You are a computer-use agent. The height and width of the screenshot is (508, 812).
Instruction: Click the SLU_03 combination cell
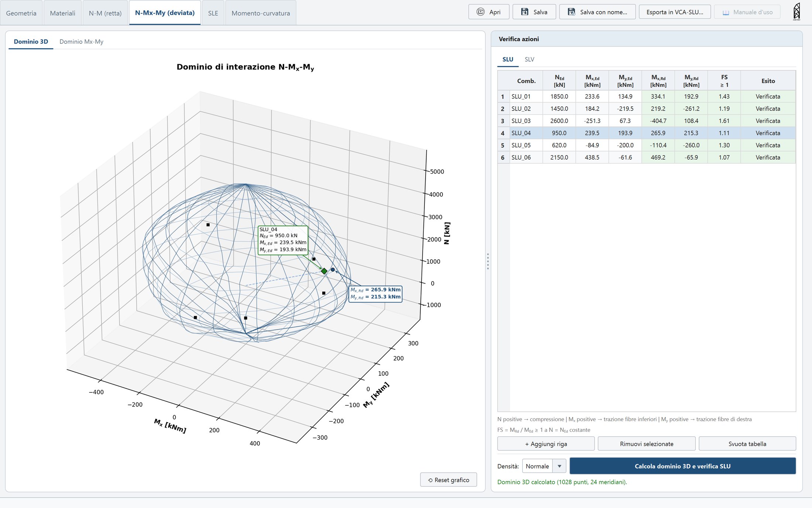[x=526, y=121]
